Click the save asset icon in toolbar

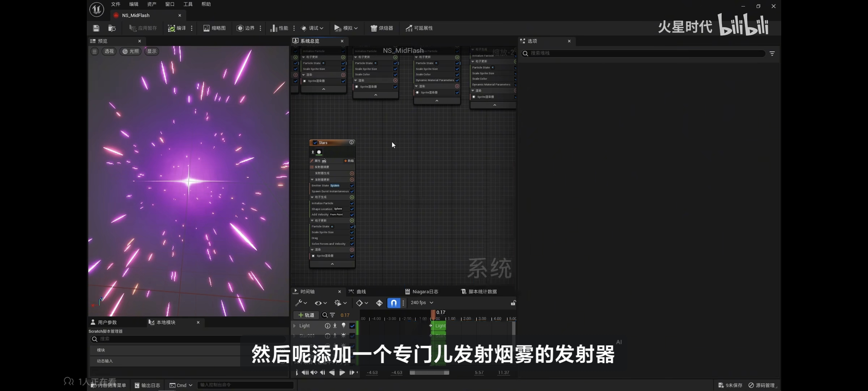point(96,28)
